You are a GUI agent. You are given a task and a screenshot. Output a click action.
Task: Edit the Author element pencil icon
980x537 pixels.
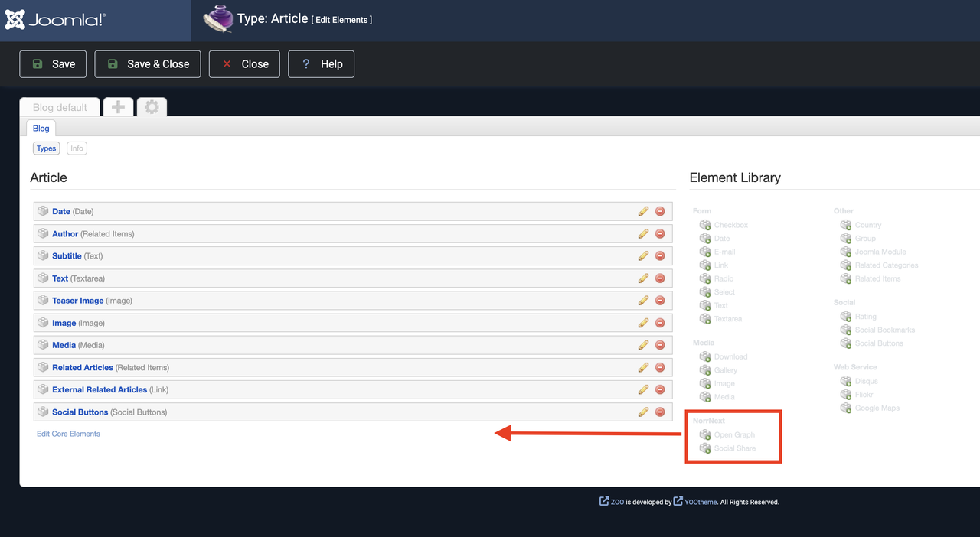(x=643, y=233)
